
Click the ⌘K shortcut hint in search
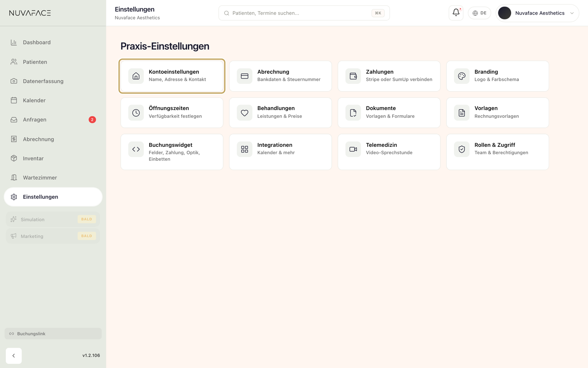point(378,13)
